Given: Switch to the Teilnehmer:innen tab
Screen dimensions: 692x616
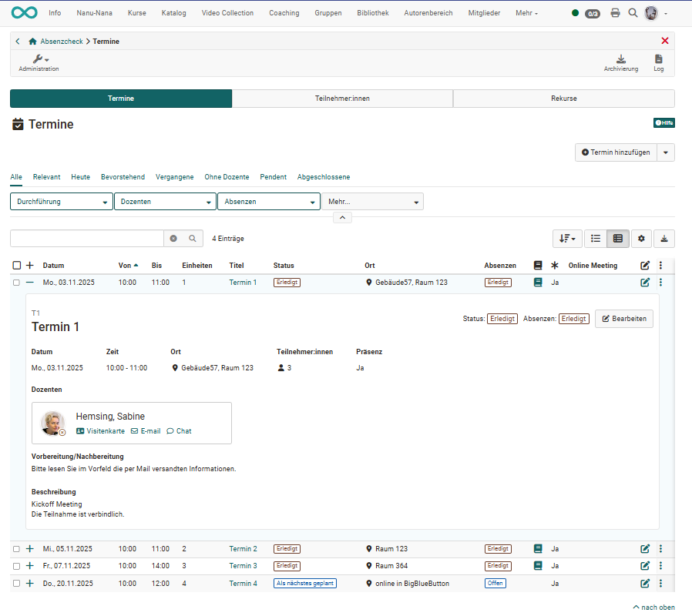Looking at the screenshot, I should [x=342, y=99].
